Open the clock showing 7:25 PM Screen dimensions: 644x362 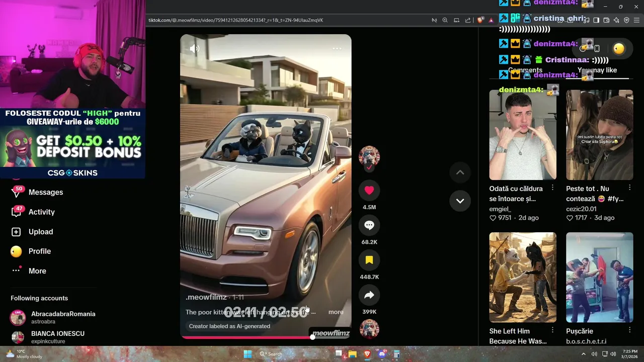(x=629, y=354)
